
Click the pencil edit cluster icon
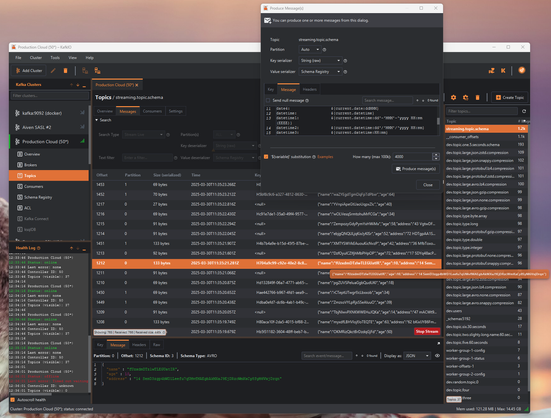[53, 71]
